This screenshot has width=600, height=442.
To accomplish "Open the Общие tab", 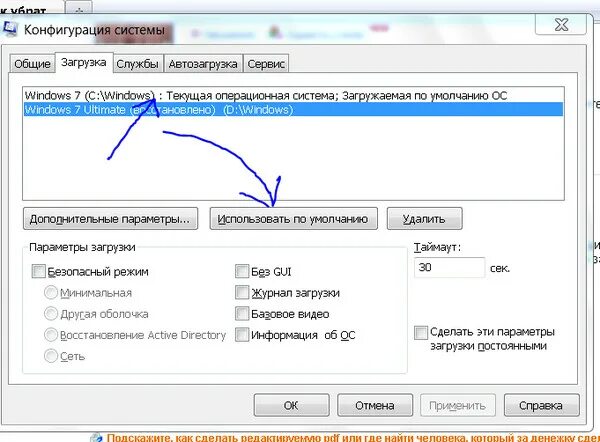I will tap(32, 64).
